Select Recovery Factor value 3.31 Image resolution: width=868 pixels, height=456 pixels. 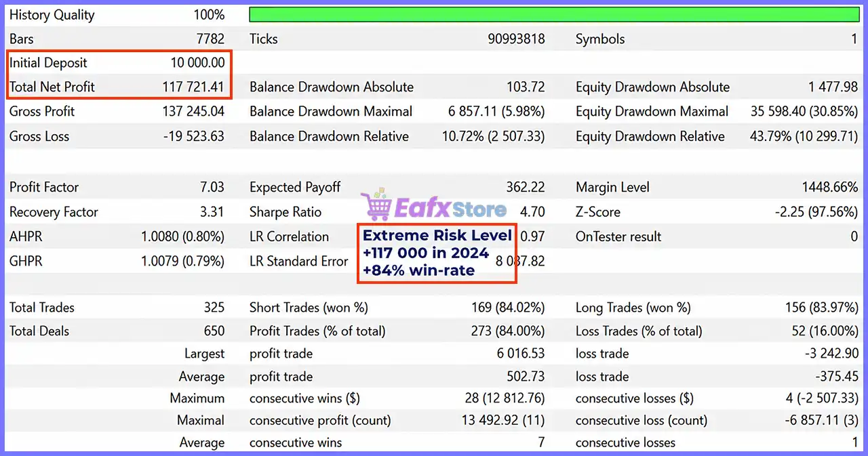212,212
